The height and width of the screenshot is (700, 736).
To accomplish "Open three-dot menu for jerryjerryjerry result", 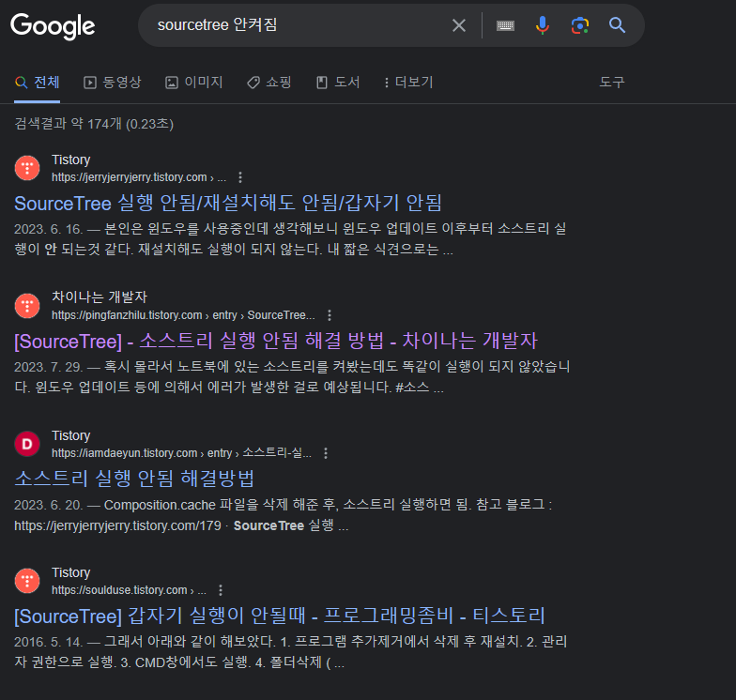I will (x=240, y=177).
